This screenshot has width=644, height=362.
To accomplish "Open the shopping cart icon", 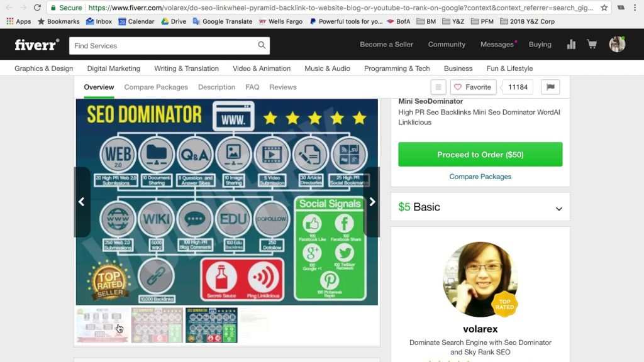I will (x=591, y=44).
